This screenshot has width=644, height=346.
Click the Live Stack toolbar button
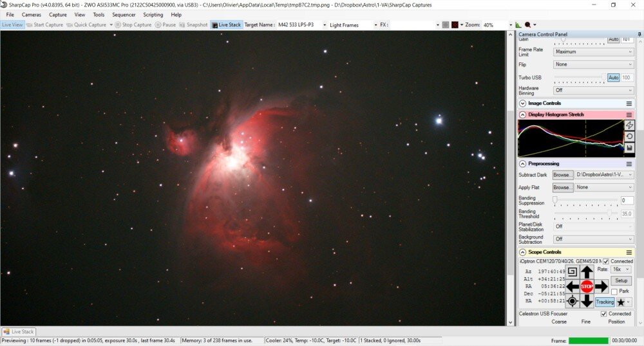click(x=226, y=25)
